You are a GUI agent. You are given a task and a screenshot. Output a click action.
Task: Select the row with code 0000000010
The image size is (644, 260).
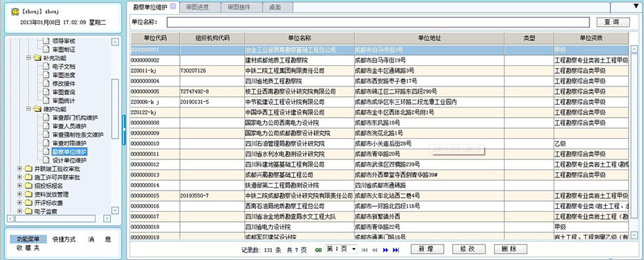[x=380, y=144]
